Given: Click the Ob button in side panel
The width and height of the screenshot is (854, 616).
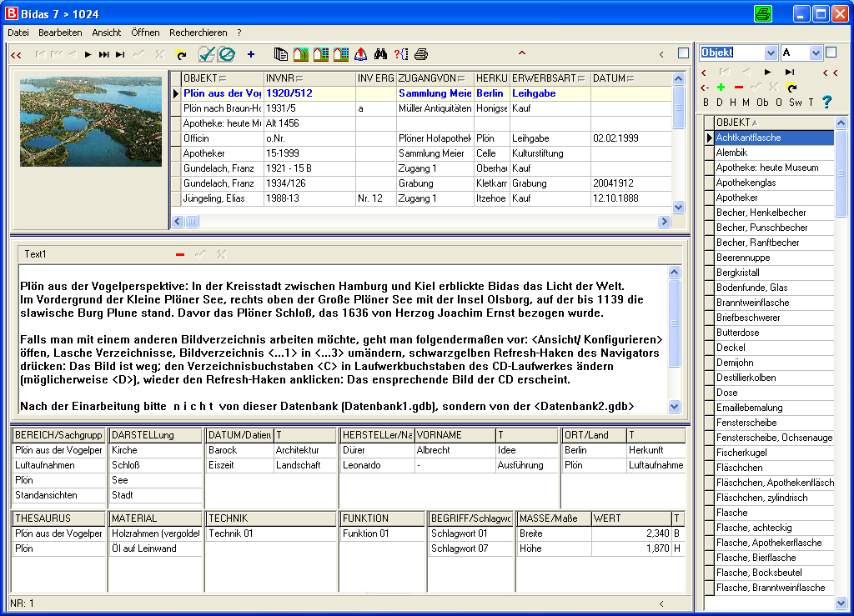Looking at the screenshot, I should (x=762, y=103).
